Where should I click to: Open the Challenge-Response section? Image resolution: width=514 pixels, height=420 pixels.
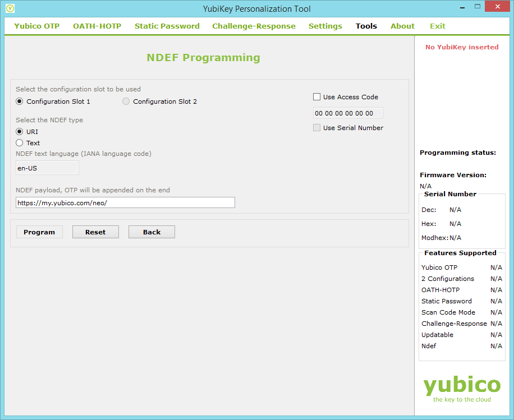(x=254, y=26)
